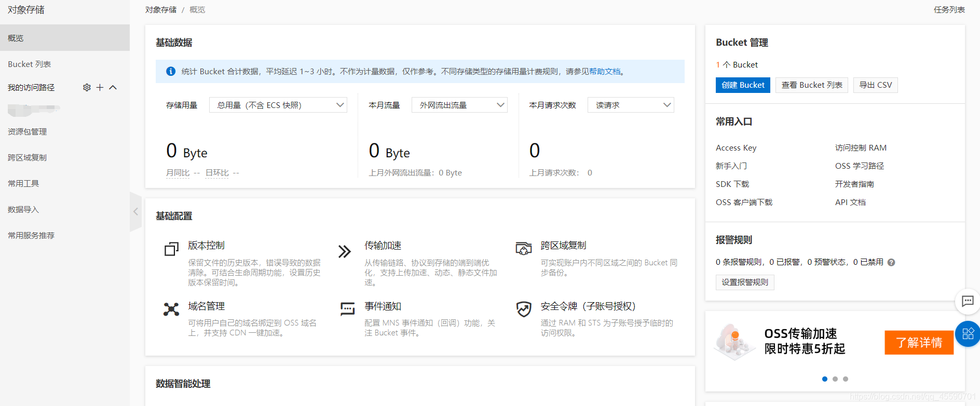Open the 帮助文档 link in notice

click(605, 72)
